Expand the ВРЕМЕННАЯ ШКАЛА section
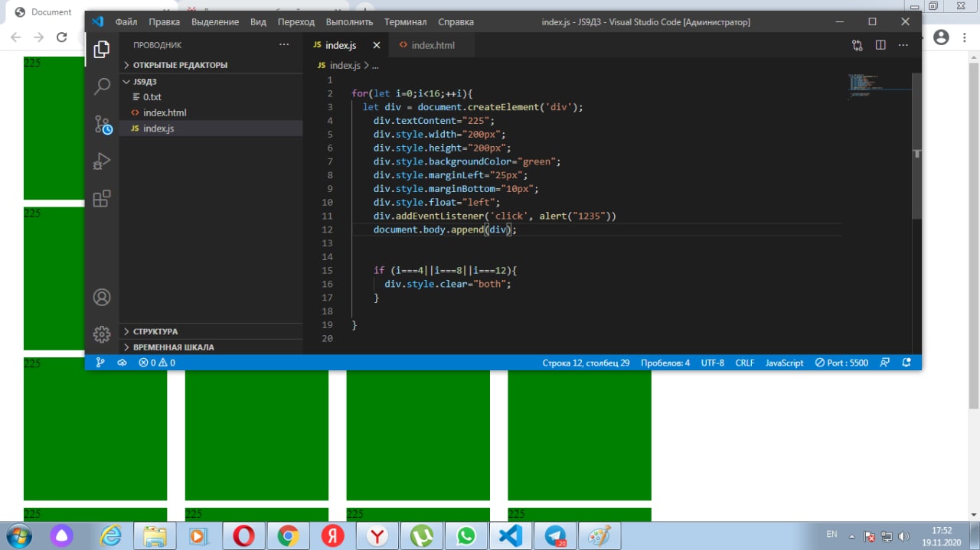Viewport: 980px width, 550px height. 211,347
